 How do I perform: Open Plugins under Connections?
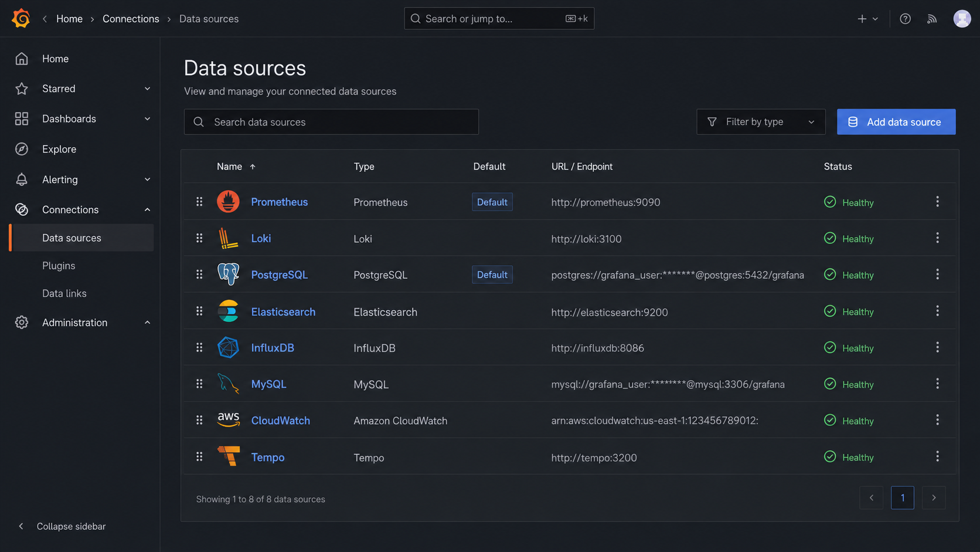pos(59,266)
